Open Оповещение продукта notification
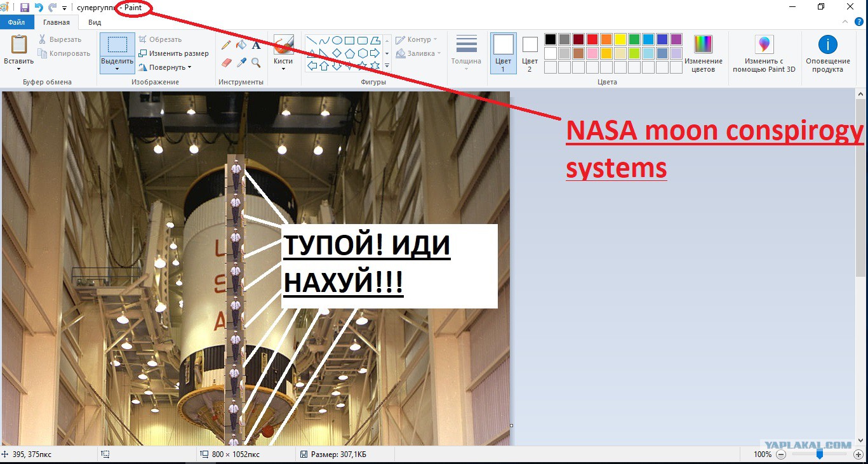This screenshot has width=868, height=464. pos(828,53)
